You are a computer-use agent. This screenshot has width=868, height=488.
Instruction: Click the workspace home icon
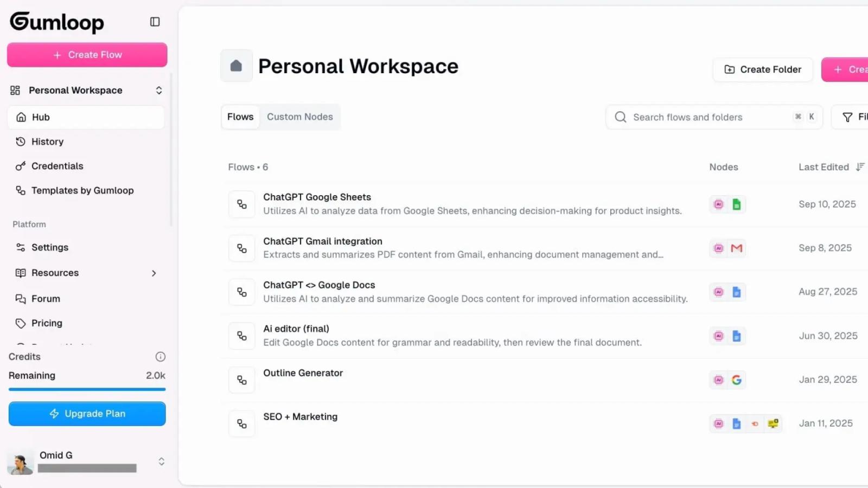coord(237,66)
